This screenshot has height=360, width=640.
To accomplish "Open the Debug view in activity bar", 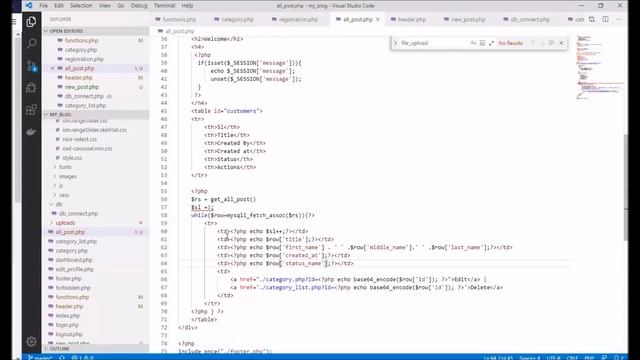I will click(31, 88).
